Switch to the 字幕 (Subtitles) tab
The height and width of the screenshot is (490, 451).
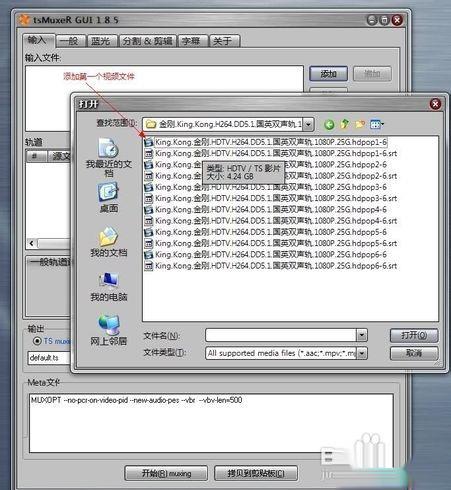point(193,41)
